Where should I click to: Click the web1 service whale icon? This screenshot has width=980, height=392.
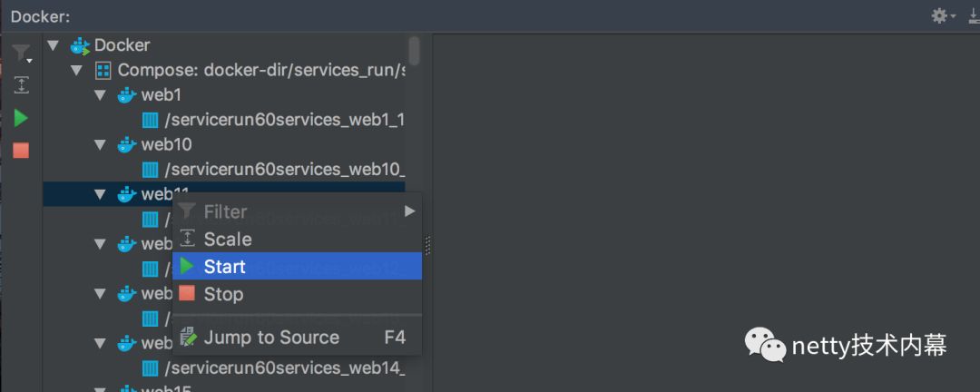click(x=127, y=95)
